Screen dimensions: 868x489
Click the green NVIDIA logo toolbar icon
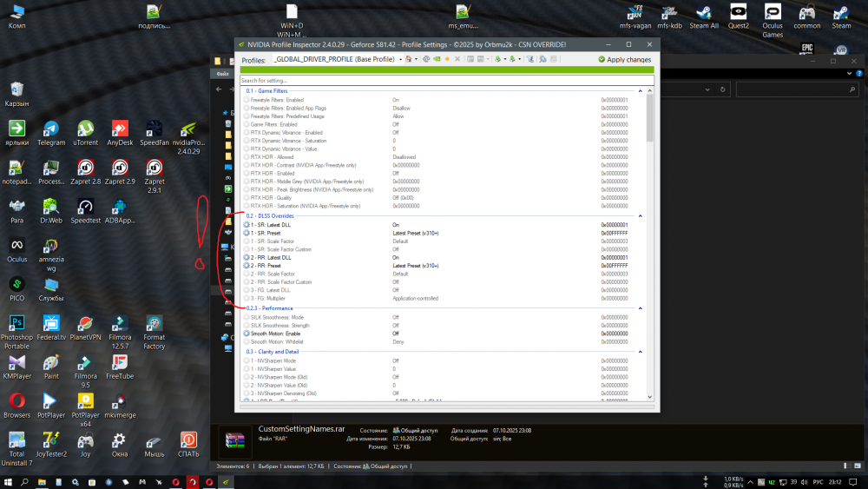click(437, 59)
